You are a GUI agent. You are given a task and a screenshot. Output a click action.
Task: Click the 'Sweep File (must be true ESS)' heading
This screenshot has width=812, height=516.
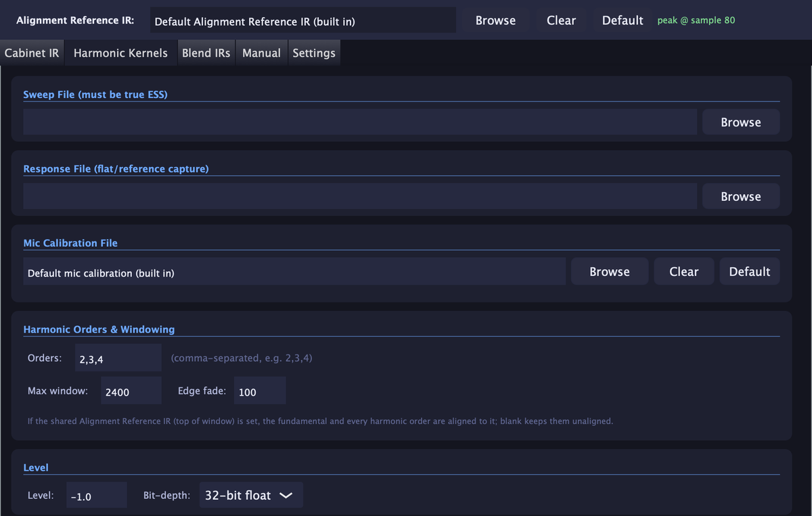tap(95, 95)
